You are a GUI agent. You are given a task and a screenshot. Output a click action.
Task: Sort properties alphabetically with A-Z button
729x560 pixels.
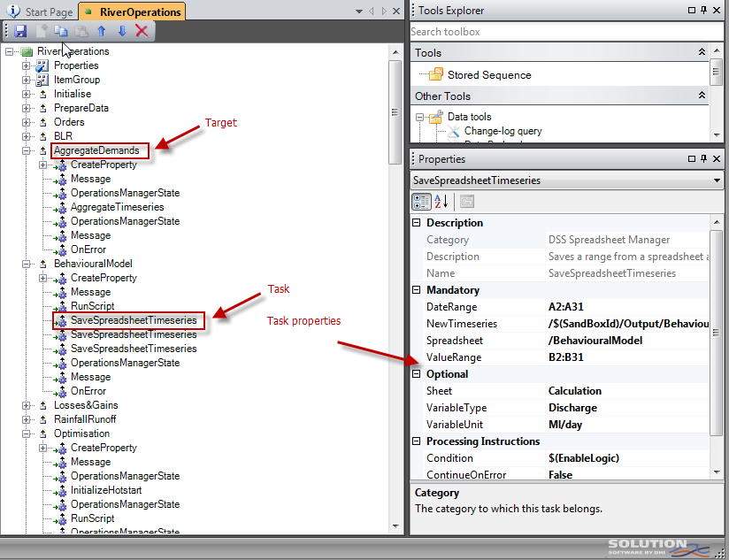click(444, 202)
